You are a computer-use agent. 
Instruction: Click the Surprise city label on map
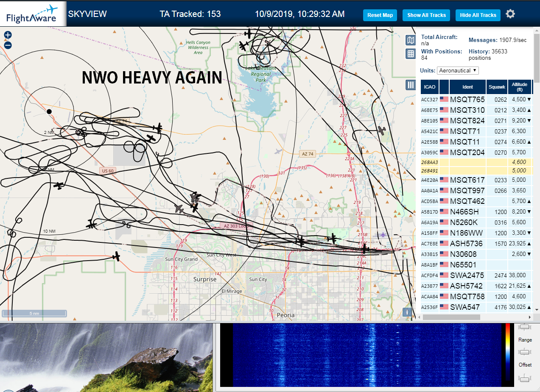[x=205, y=279]
